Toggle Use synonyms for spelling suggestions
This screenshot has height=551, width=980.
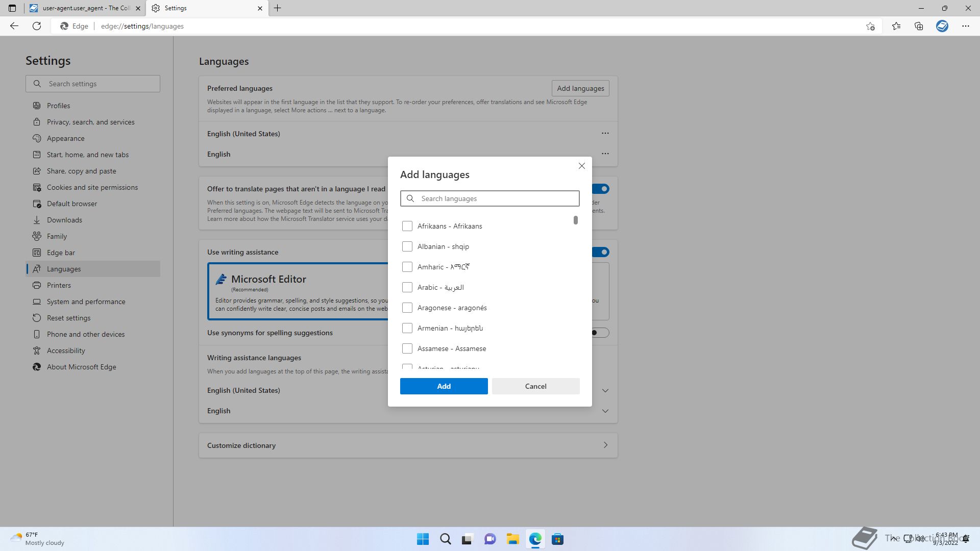pos(600,333)
